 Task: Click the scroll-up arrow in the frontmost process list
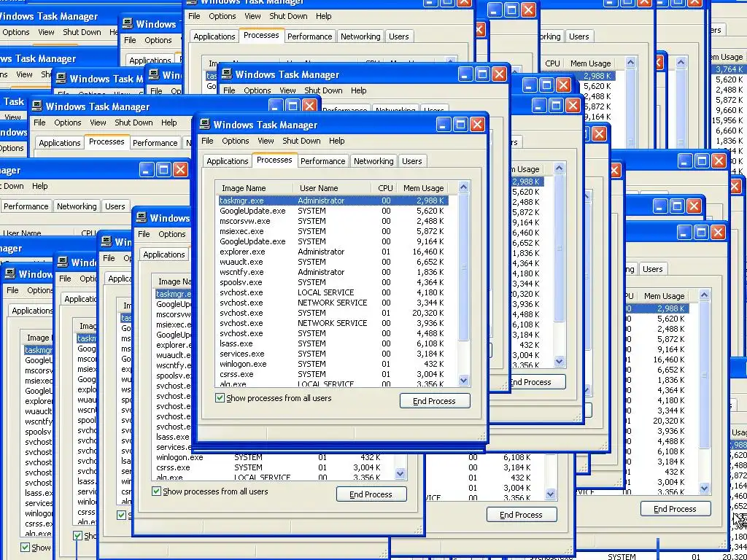pyautogui.click(x=463, y=187)
